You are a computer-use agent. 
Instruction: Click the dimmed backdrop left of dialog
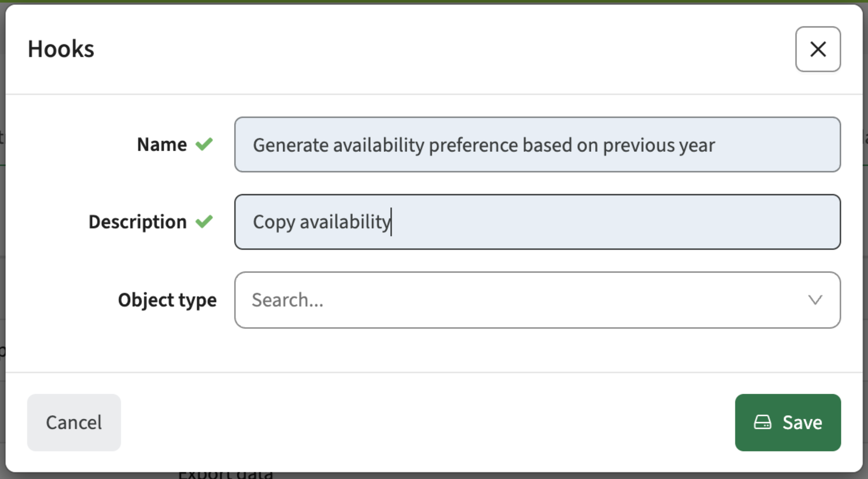click(x=2, y=239)
